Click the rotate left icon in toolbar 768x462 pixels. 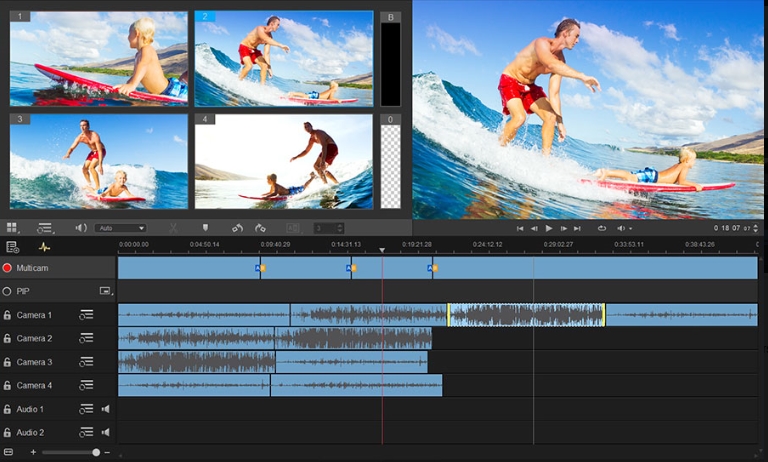(x=237, y=228)
